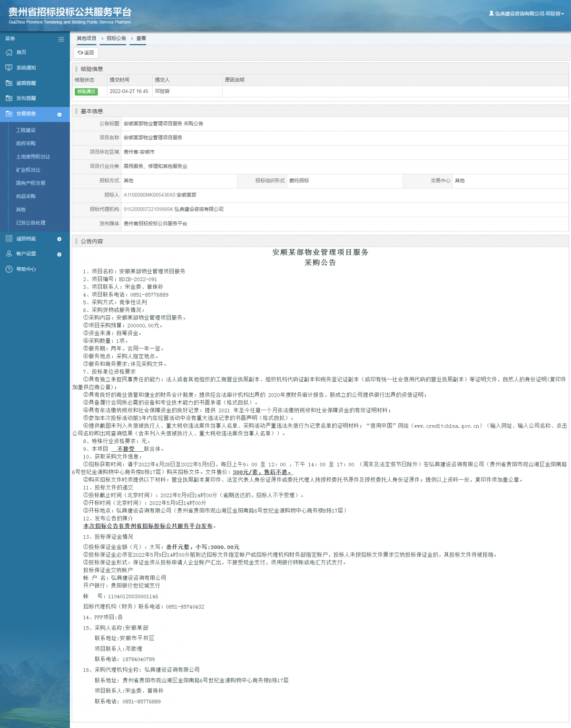Select 政府采购 in the sidebar
The width and height of the screenshot is (571, 728).
point(26,144)
